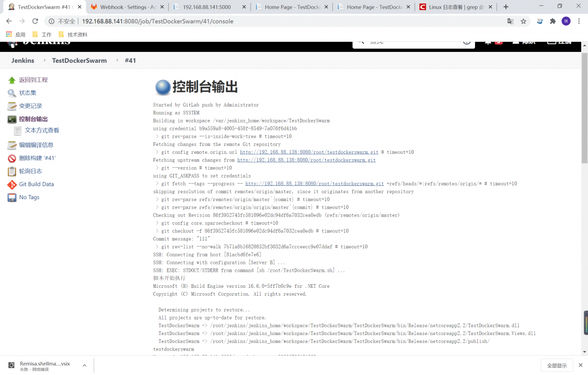
Task: Click the magnifier icon beside 状态集
Action: pos(12,93)
